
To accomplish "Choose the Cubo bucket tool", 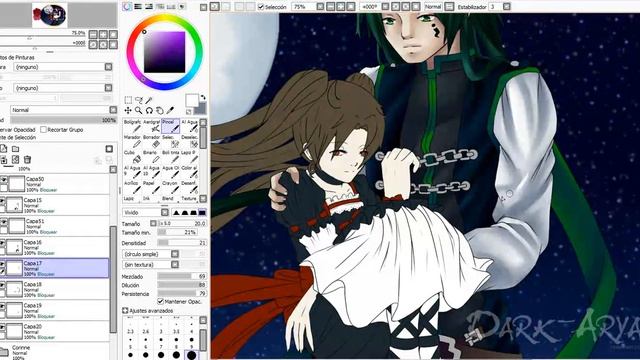I will (132, 157).
